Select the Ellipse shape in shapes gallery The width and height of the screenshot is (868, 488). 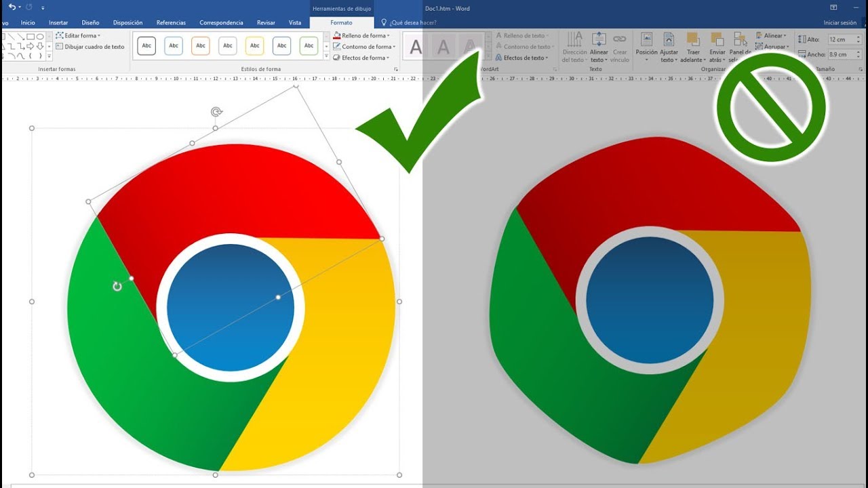click(40, 37)
